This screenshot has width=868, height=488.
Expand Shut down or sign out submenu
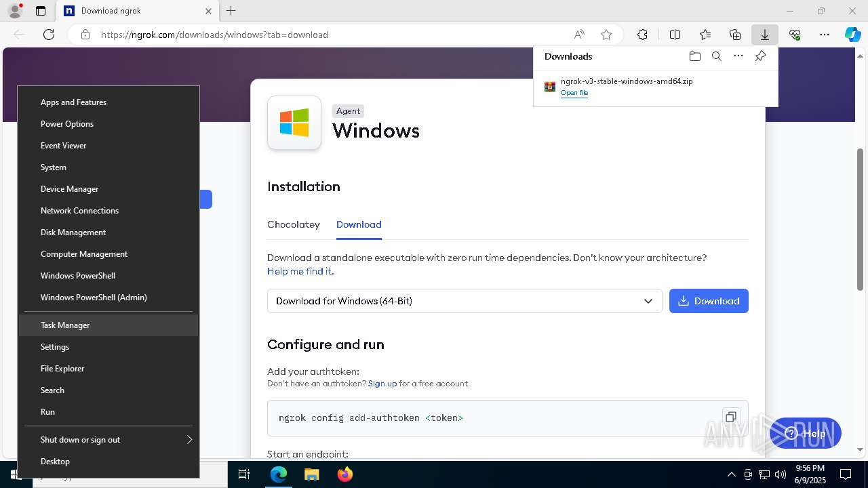[x=108, y=440]
